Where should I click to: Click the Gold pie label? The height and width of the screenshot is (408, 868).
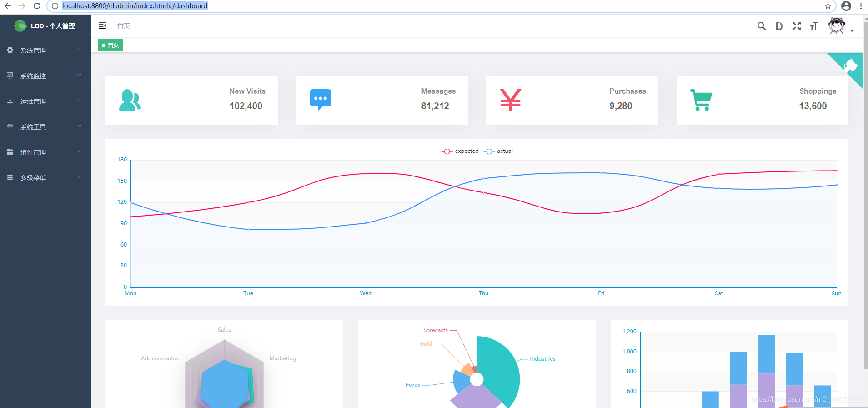pyautogui.click(x=426, y=344)
